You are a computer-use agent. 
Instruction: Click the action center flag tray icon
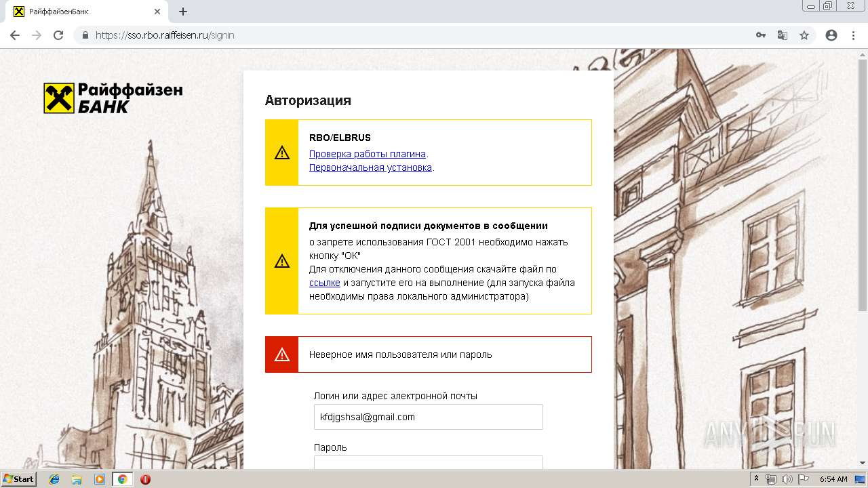(x=803, y=479)
